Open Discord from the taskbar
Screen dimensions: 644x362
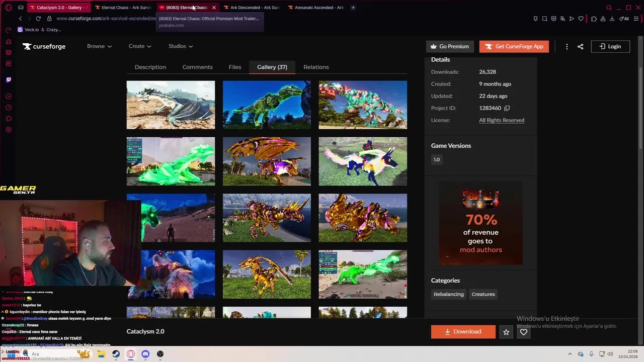pyautogui.click(x=145, y=354)
